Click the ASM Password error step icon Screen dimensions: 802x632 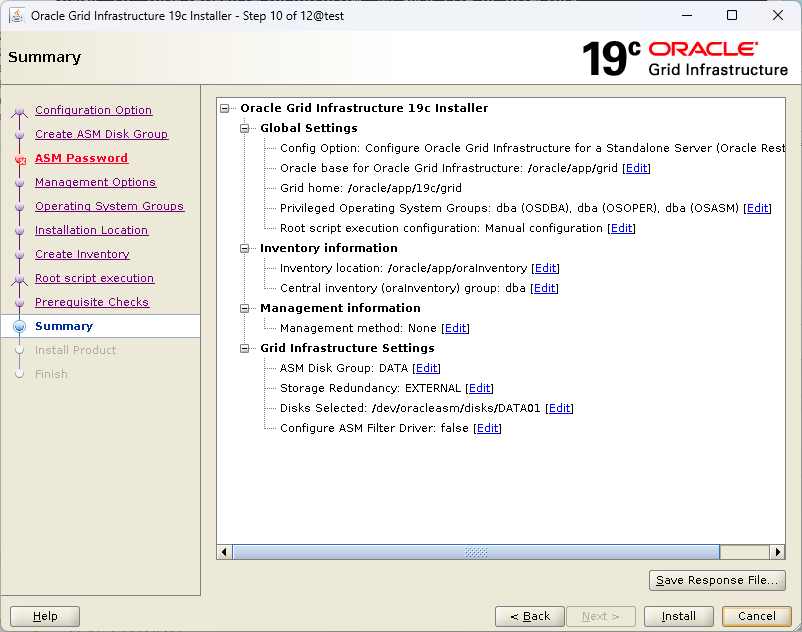(x=20, y=160)
